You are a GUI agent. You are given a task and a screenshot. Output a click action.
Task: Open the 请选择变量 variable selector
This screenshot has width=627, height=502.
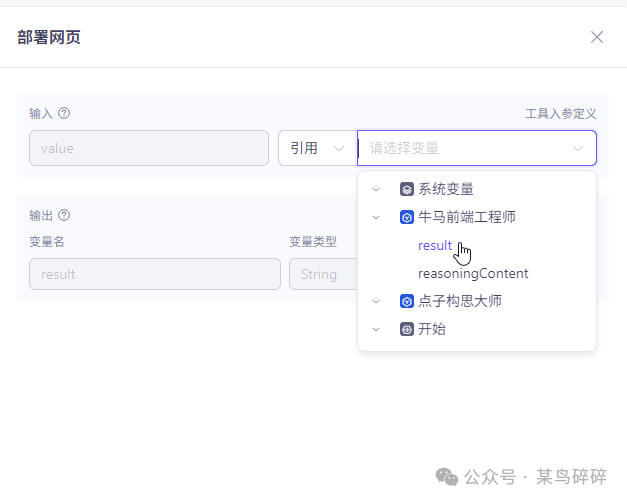(x=477, y=148)
